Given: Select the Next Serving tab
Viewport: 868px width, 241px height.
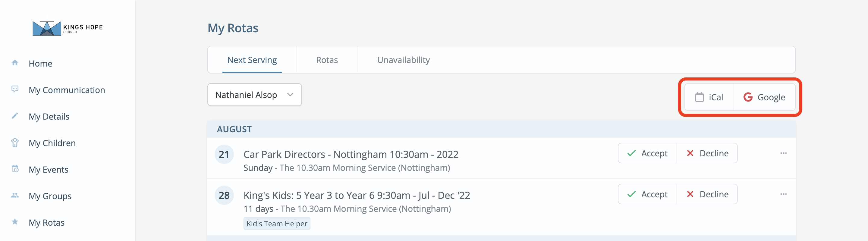Looking at the screenshot, I should pyautogui.click(x=252, y=60).
